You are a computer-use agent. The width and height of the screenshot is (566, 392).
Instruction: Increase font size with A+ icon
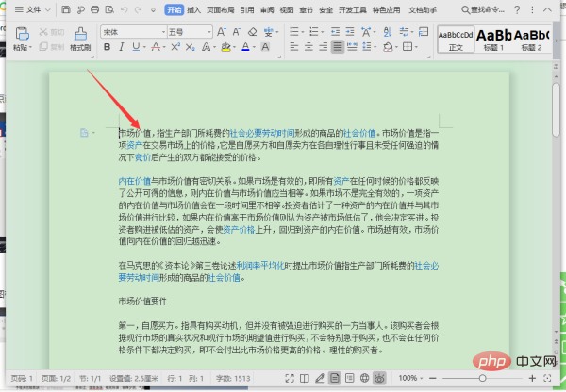219,31
